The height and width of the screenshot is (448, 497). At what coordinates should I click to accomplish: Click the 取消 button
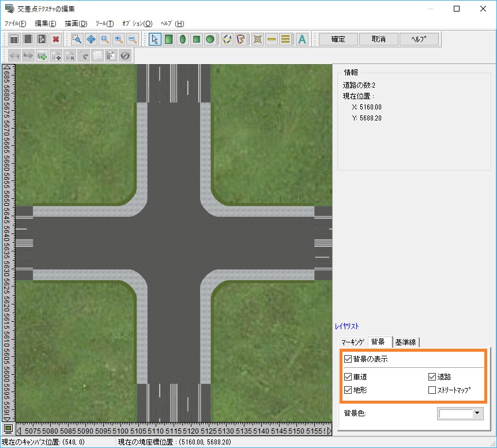[378, 39]
